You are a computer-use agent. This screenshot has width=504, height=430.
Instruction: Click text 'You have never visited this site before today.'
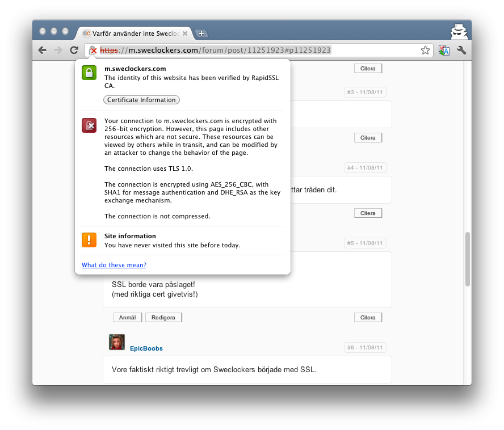[x=173, y=245]
